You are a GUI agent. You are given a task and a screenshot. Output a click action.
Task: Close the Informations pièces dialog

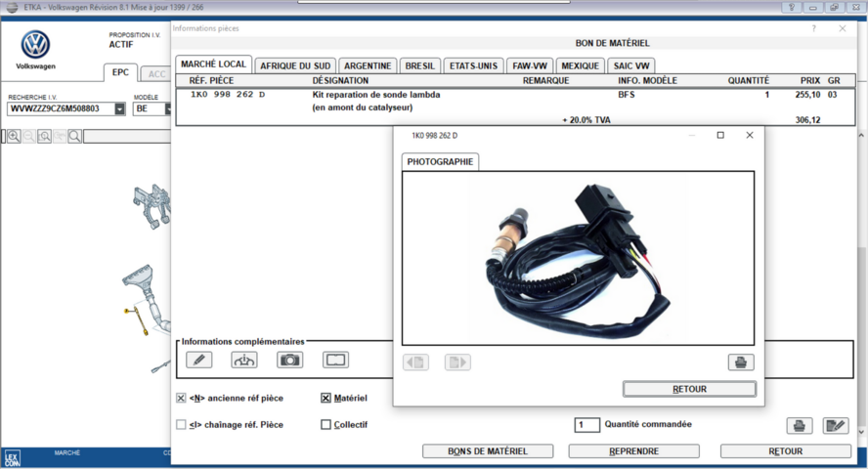[843, 28]
